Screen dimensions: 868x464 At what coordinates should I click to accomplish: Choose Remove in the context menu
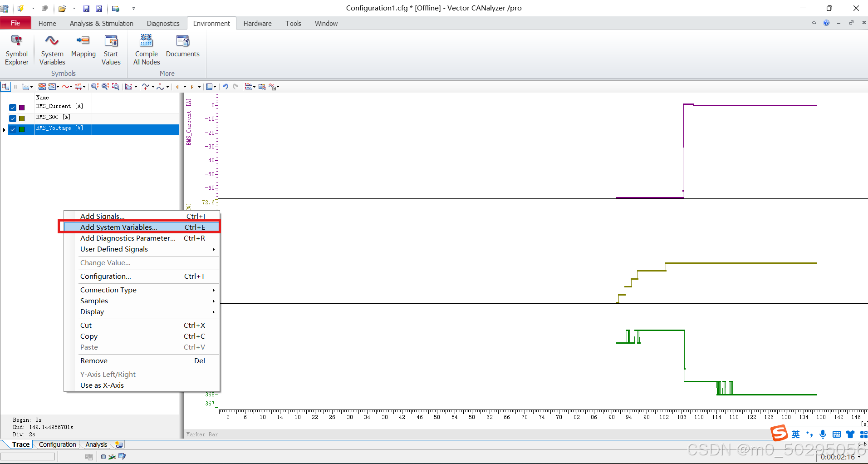[142, 361]
